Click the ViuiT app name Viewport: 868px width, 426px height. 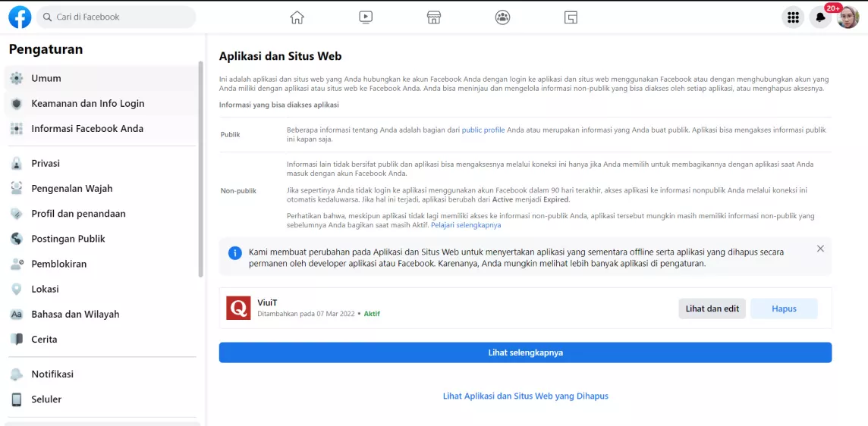click(x=266, y=302)
